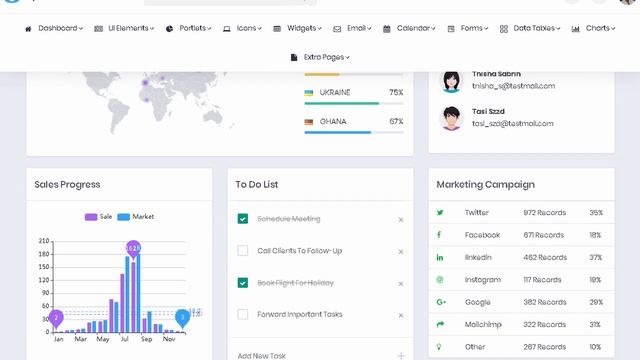
Task: Click the Instagram icon in campaign list
Action: (440, 280)
